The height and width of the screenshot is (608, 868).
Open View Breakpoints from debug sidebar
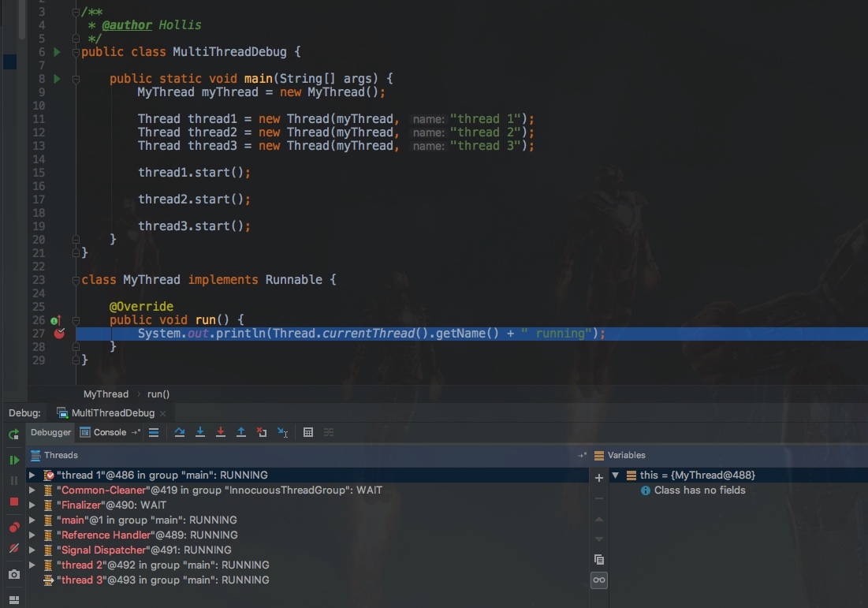[14, 527]
